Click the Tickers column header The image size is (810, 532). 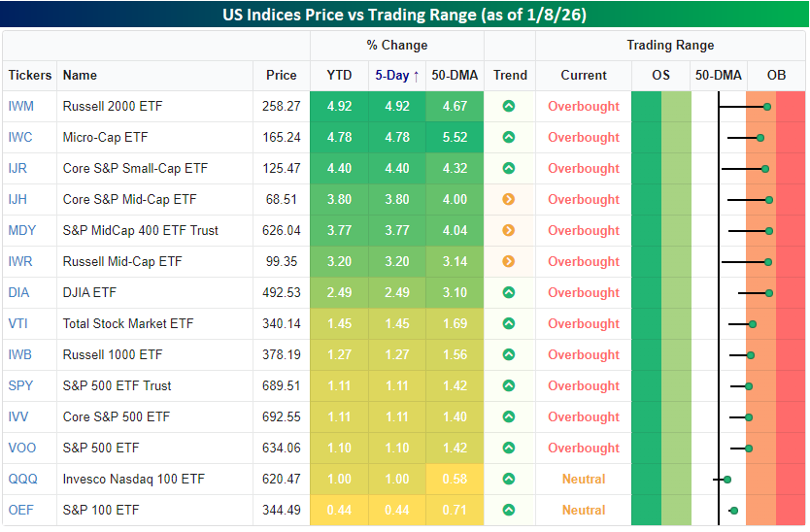30,76
